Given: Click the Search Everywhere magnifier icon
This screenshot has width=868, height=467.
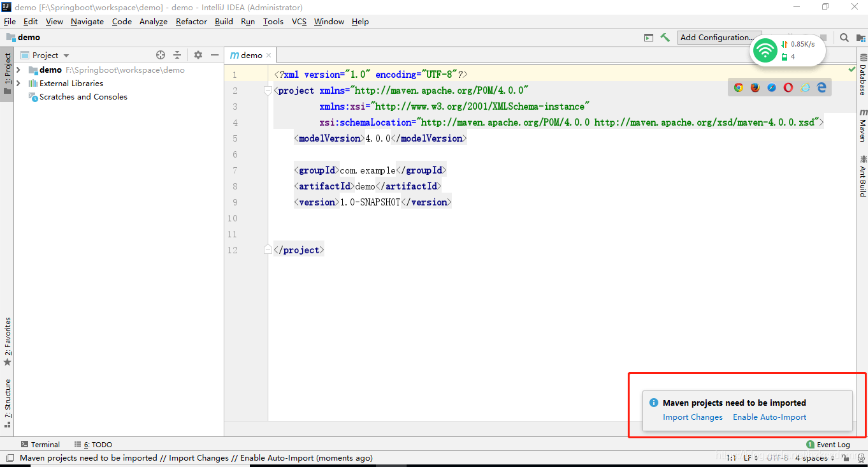Looking at the screenshot, I should click(x=844, y=38).
